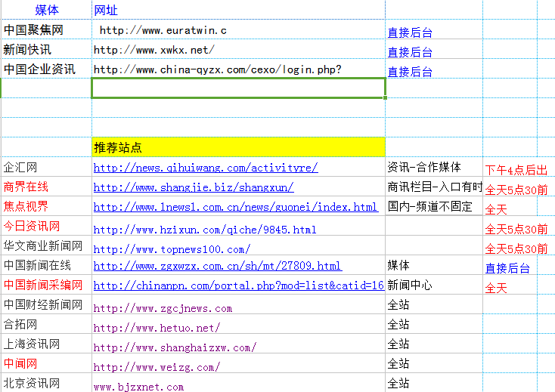Select the www.bjzxnet.com cell
Viewport: 555px width, 392px height.
[239, 382]
